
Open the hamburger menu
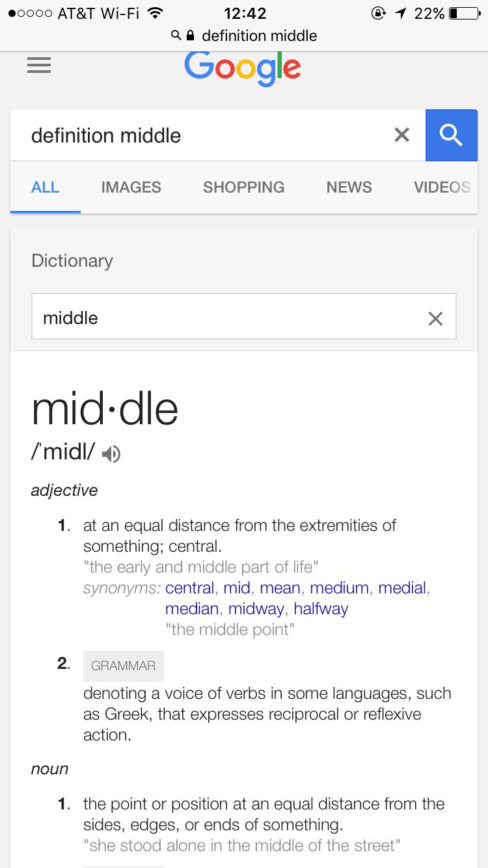click(39, 65)
